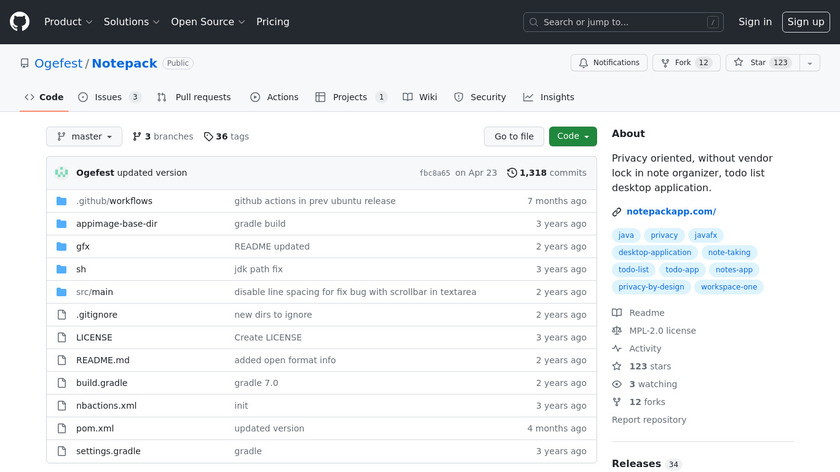The height and width of the screenshot is (472, 840).
Task: Click the Activity pulse icon in About
Action: tap(617, 348)
